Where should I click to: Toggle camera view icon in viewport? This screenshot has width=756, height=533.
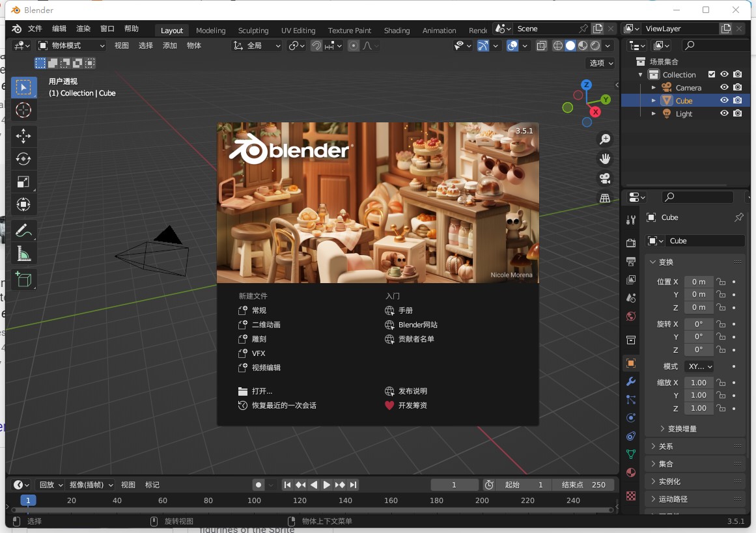pos(605,178)
